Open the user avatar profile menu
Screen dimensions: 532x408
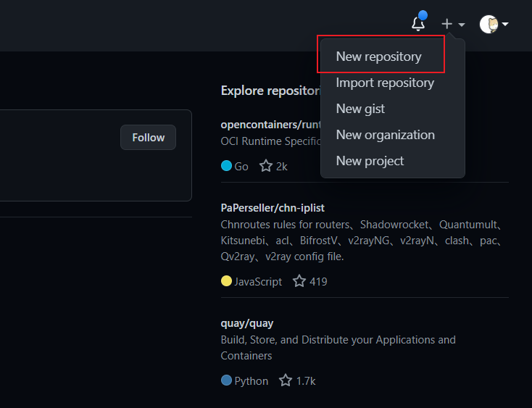point(489,24)
